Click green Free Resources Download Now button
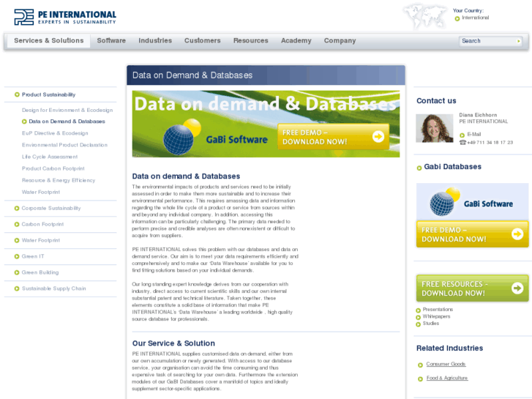Viewport: 532px width, 399px height. pyautogui.click(x=472, y=288)
